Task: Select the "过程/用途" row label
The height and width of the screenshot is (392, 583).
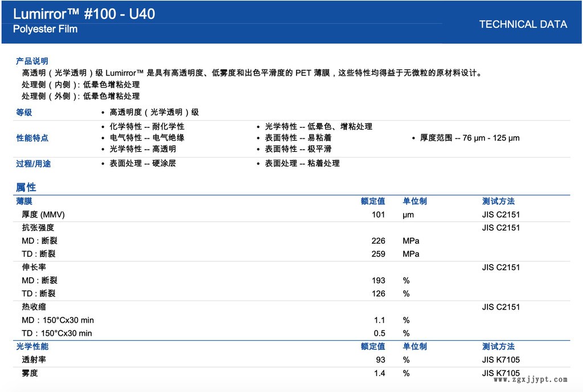Action: point(34,163)
